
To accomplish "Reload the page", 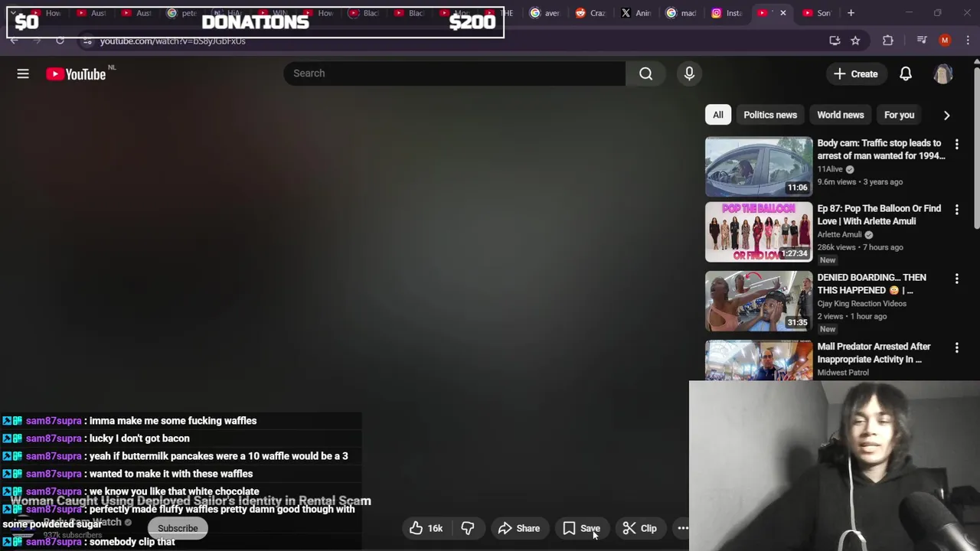I will (60, 41).
